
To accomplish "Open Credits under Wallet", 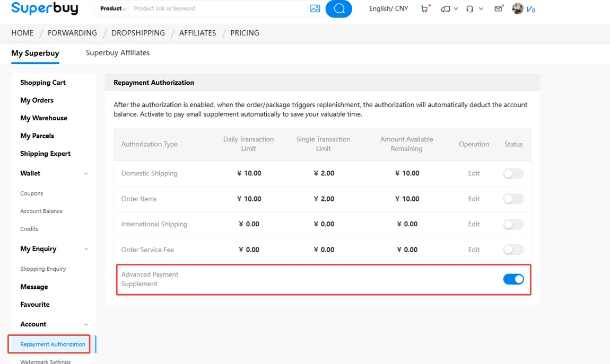I will [x=29, y=229].
